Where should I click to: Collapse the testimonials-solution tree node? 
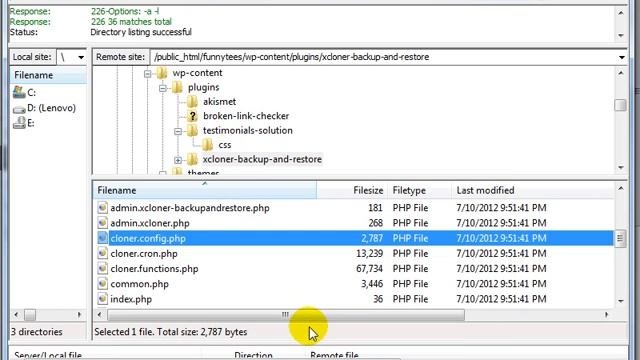tap(178, 131)
